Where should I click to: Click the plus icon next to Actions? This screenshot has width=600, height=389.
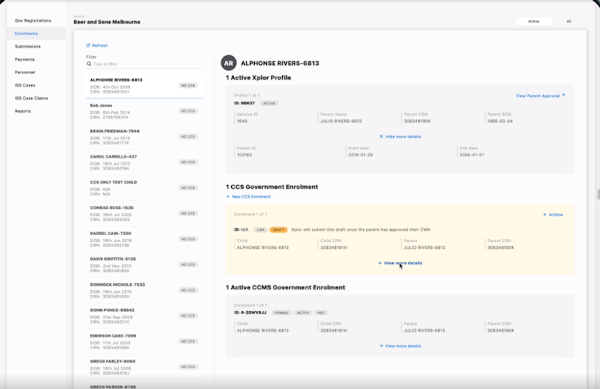545,215
